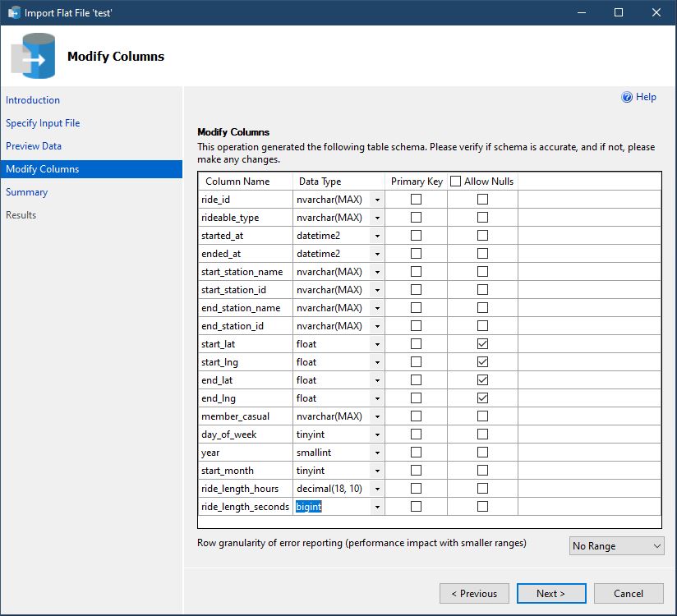Expand the data type dropdown for member_casual
The width and height of the screenshot is (677, 616).
pyautogui.click(x=377, y=416)
